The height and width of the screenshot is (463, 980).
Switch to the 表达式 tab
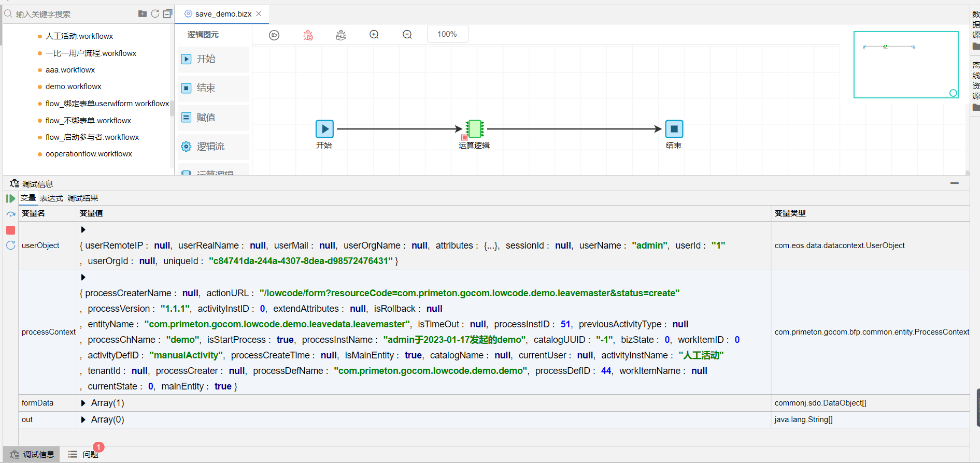pos(51,198)
